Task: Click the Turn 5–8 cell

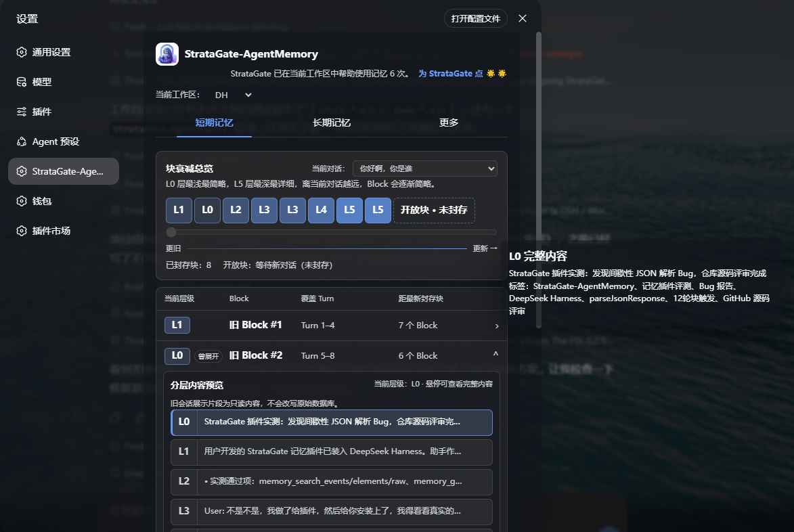Action: click(318, 356)
